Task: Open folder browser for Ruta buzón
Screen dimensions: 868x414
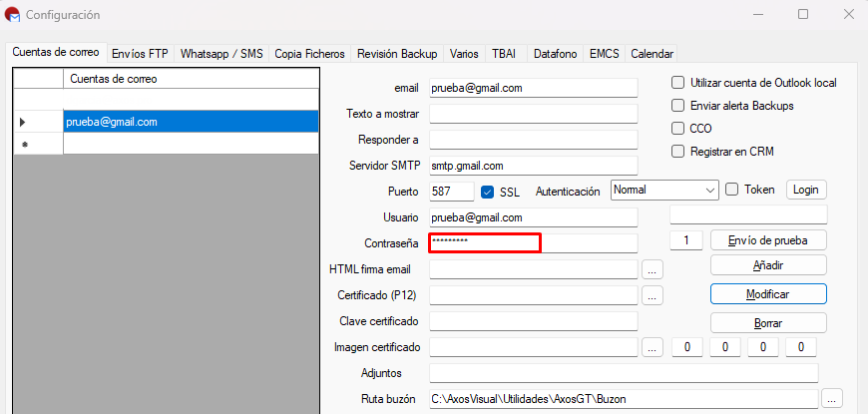Action: click(x=832, y=398)
